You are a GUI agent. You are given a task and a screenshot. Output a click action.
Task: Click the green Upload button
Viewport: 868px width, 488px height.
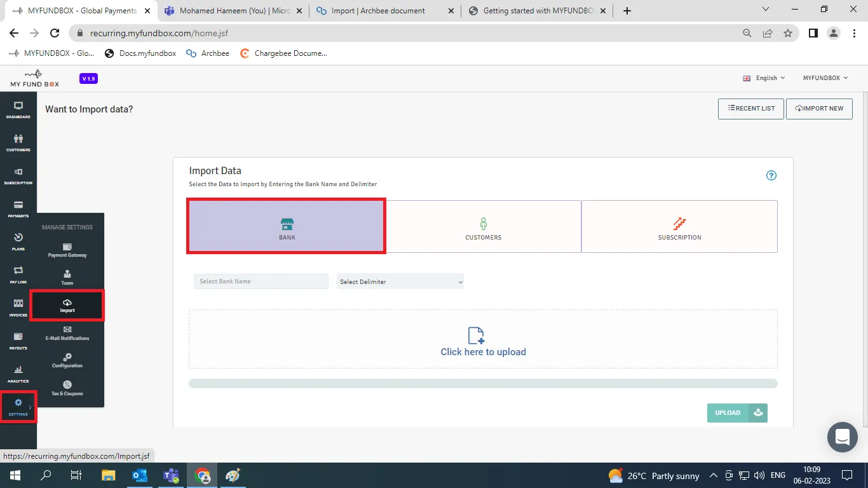(x=737, y=413)
